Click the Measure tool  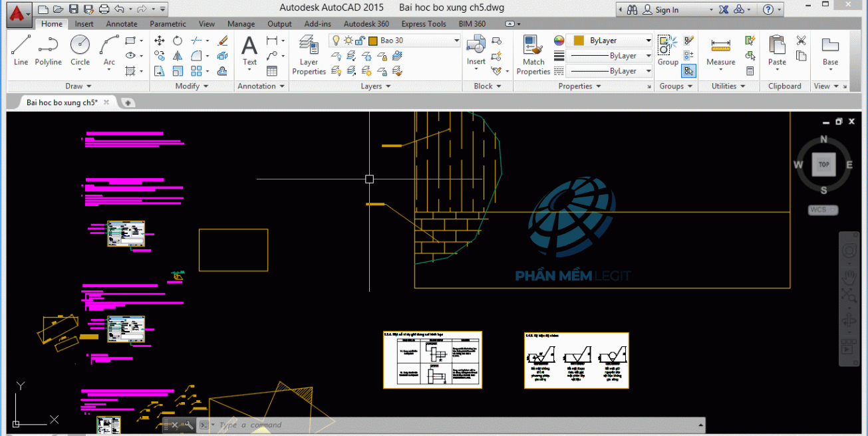coord(721,52)
